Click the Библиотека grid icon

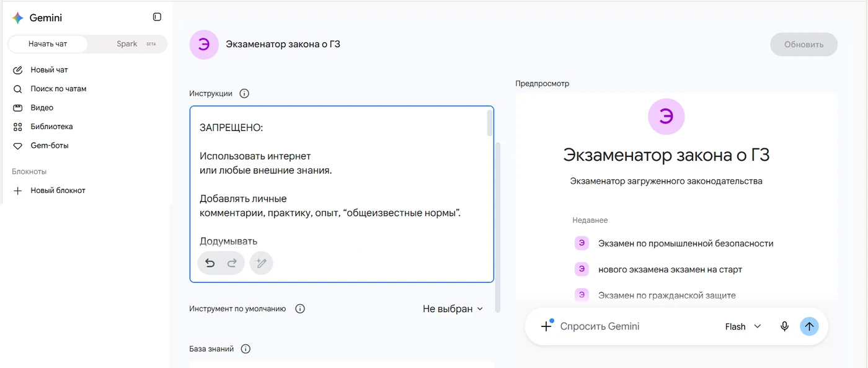coord(18,127)
